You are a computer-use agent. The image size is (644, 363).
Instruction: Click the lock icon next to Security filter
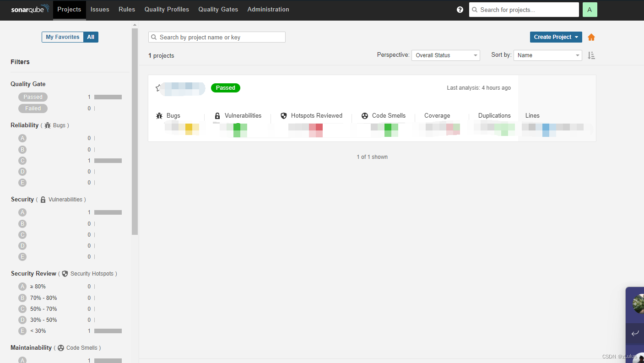point(43,200)
